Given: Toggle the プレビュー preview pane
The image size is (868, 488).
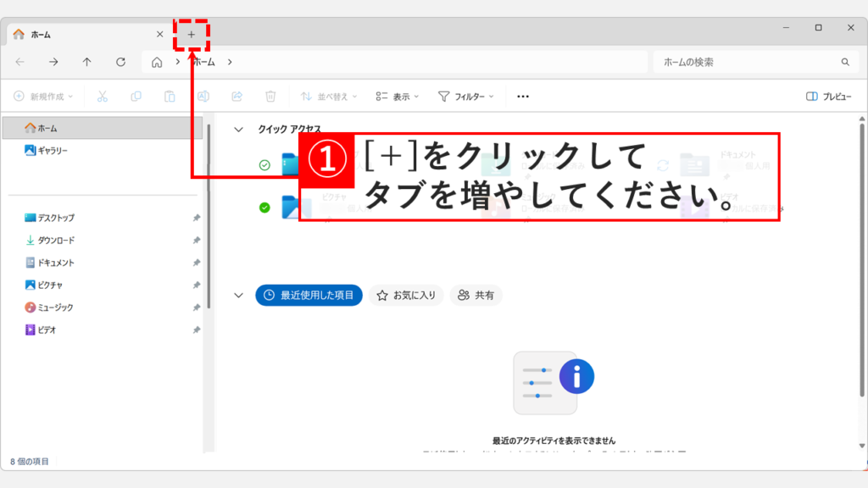Looking at the screenshot, I should pyautogui.click(x=829, y=97).
